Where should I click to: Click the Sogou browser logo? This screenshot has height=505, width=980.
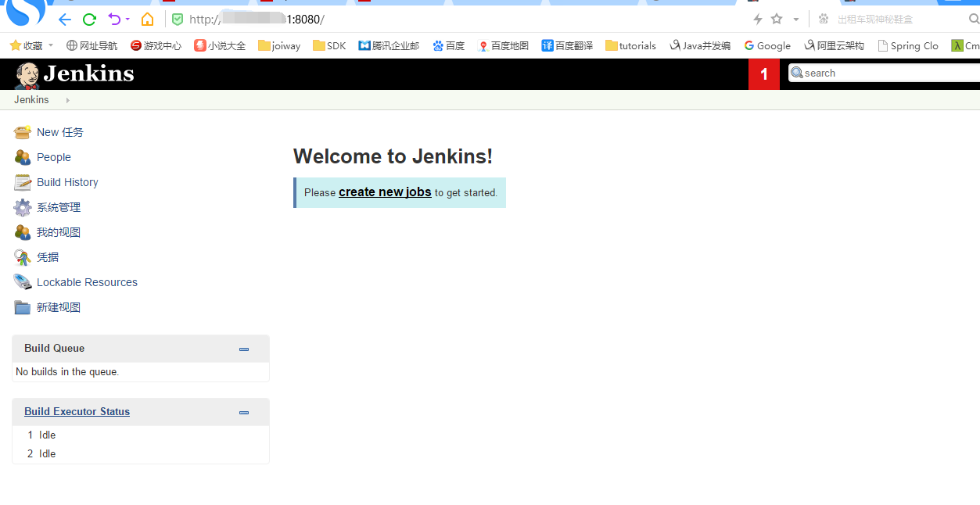[x=26, y=11]
